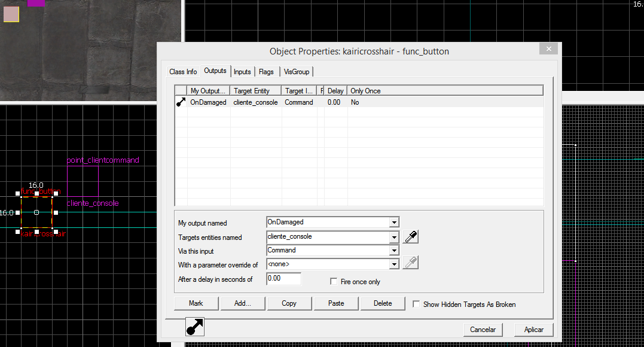Expand the Targets entities named dropdown
The image size is (644, 347).
[394, 237]
